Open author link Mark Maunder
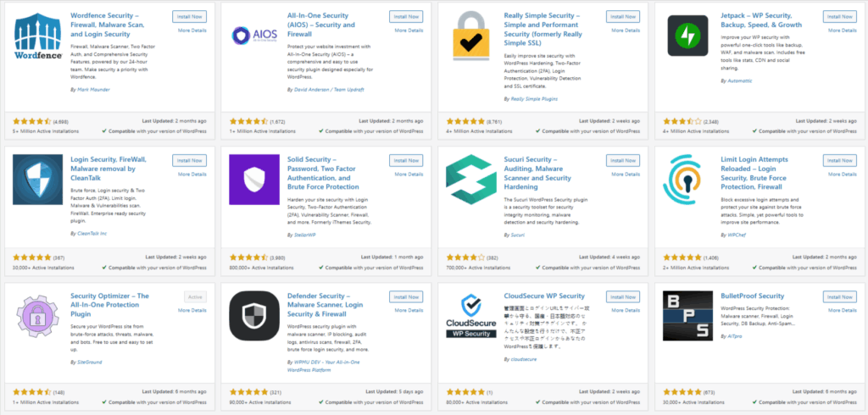Image resolution: width=868 pixels, height=415 pixels. click(92, 89)
